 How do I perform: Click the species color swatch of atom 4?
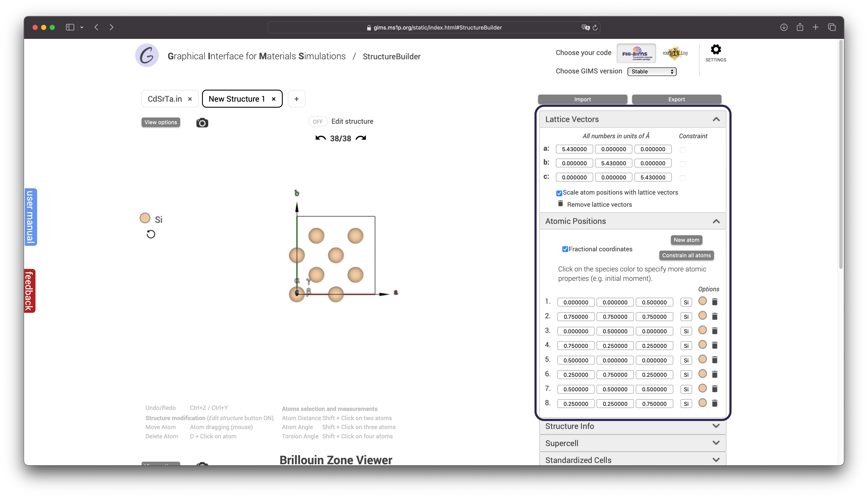[x=702, y=345]
